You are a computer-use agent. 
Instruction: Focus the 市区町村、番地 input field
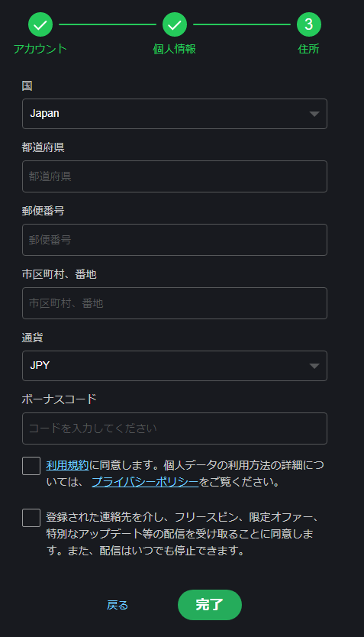pos(175,303)
